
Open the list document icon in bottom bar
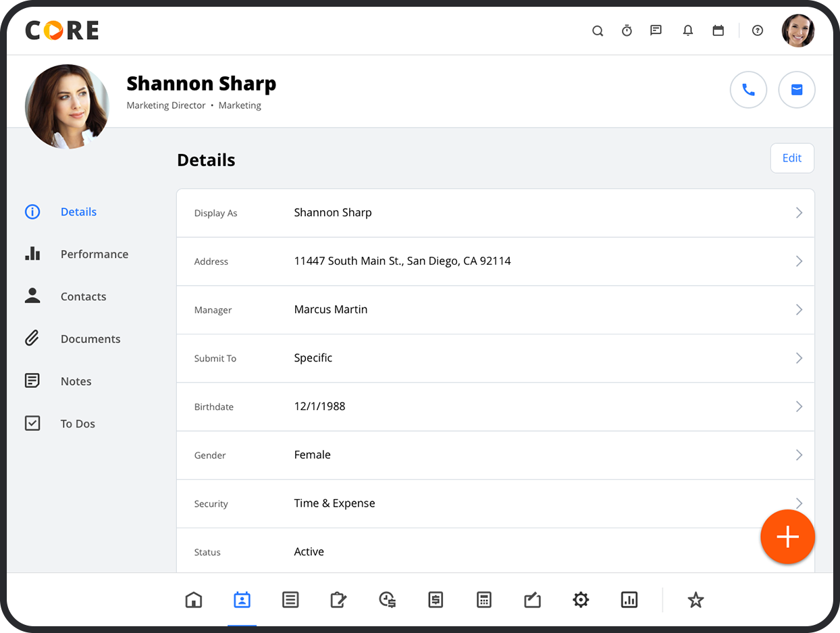(x=290, y=600)
